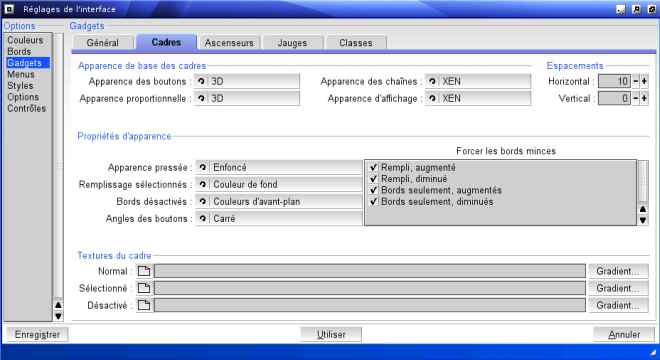Click the iconify gadget in title bar
The width and height of the screenshot is (660, 360).
tap(621, 9)
